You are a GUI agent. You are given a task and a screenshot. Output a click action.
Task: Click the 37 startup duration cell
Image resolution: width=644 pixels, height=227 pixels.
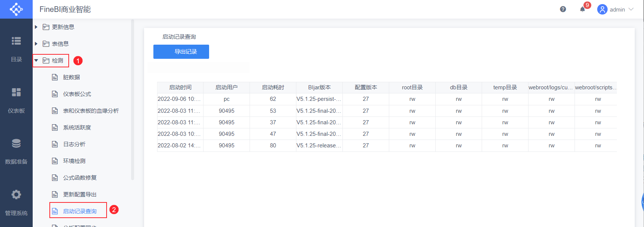273,122
